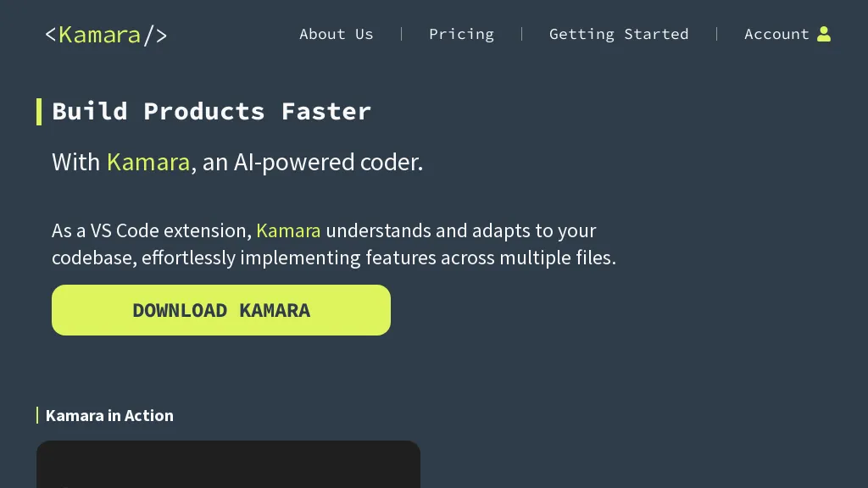Click the Kamara link in the headline
The image size is (868, 488).
(x=148, y=162)
